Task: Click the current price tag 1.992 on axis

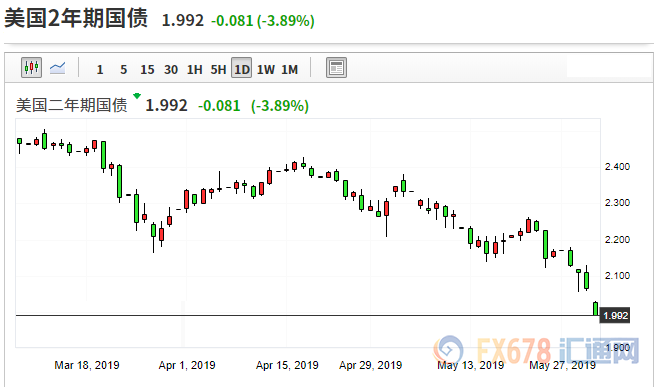Action: (615, 315)
